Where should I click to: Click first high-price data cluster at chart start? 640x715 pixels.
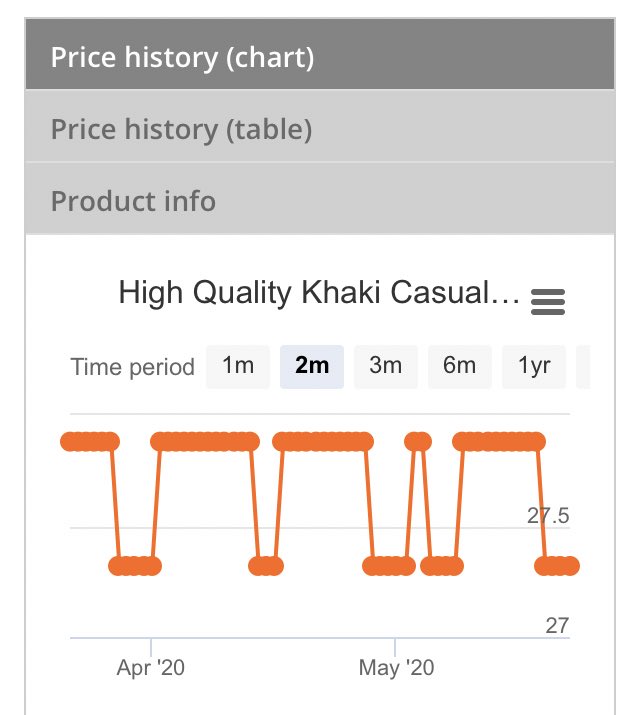coord(90,441)
